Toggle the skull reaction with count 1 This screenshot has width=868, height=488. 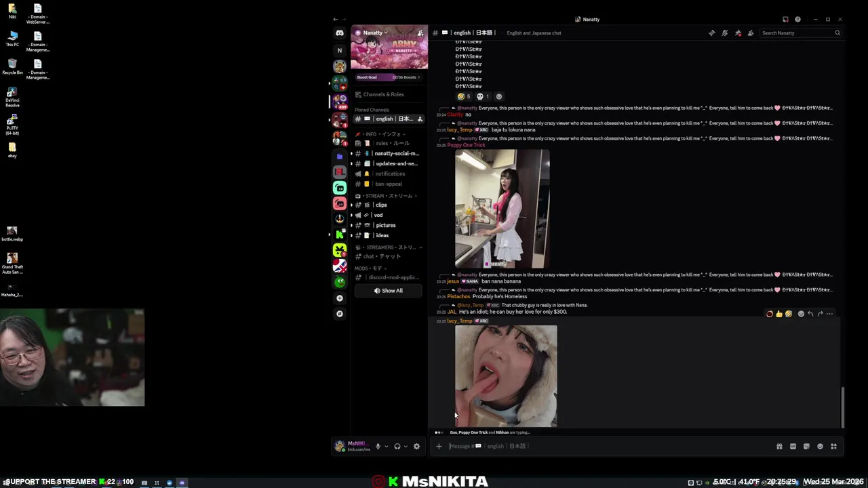coord(483,96)
